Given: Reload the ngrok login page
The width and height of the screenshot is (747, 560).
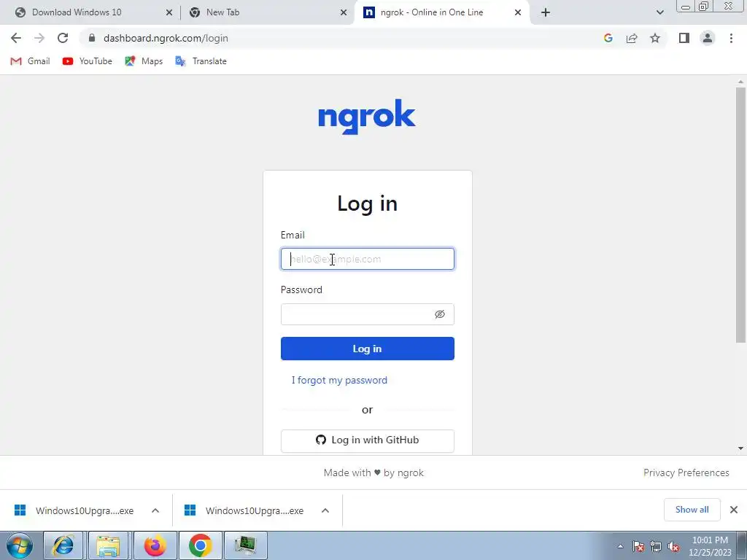Looking at the screenshot, I should pos(63,38).
